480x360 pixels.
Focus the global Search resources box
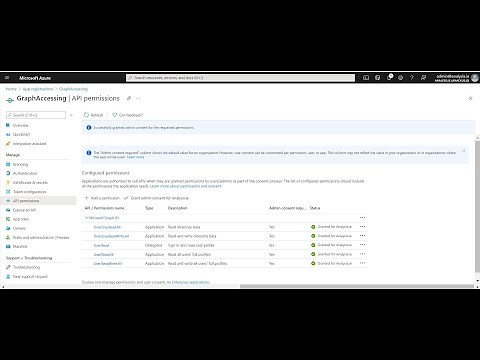240,78
